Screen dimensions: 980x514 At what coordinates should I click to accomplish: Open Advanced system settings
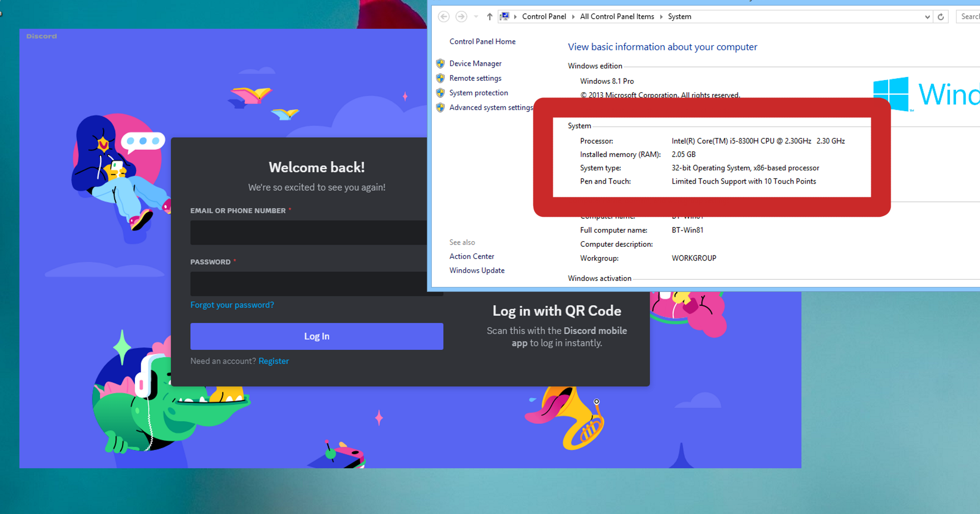pyautogui.click(x=491, y=108)
